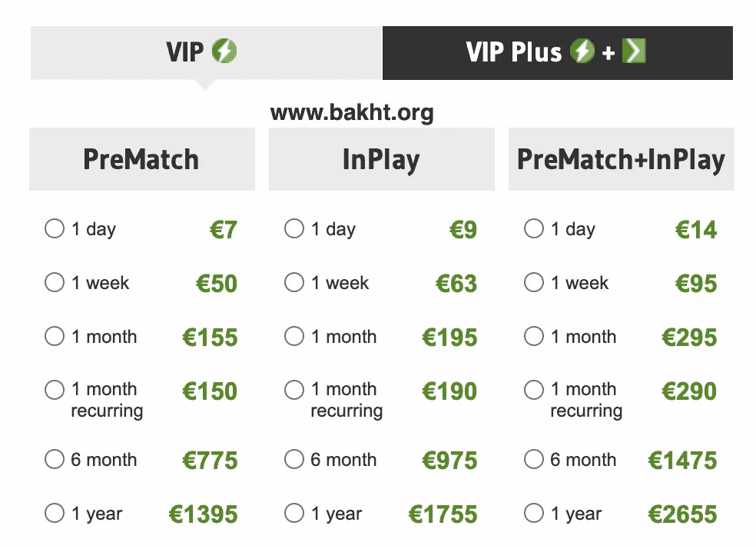Select PreMatch+InPlay 1 month €295 plan

(534, 337)
